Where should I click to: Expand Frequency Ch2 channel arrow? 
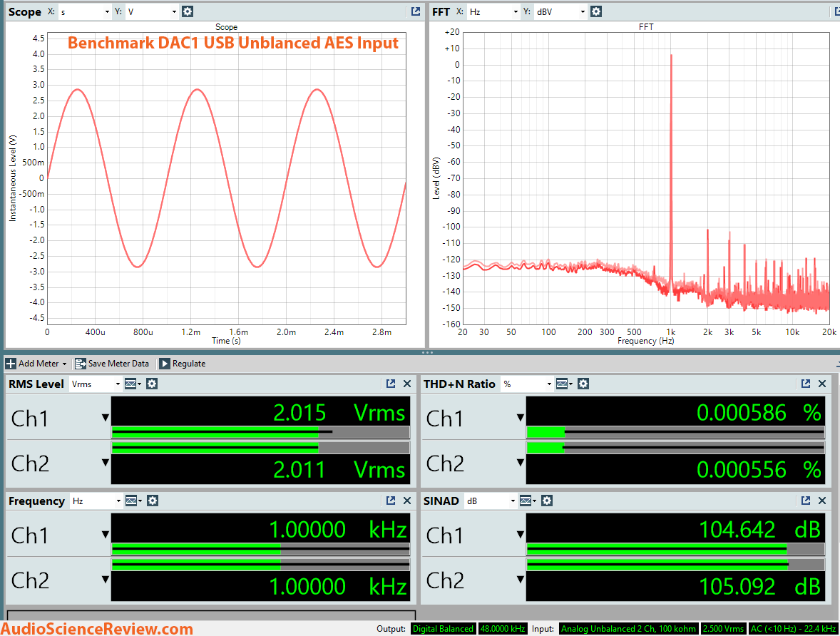click(x=106, y=579)
